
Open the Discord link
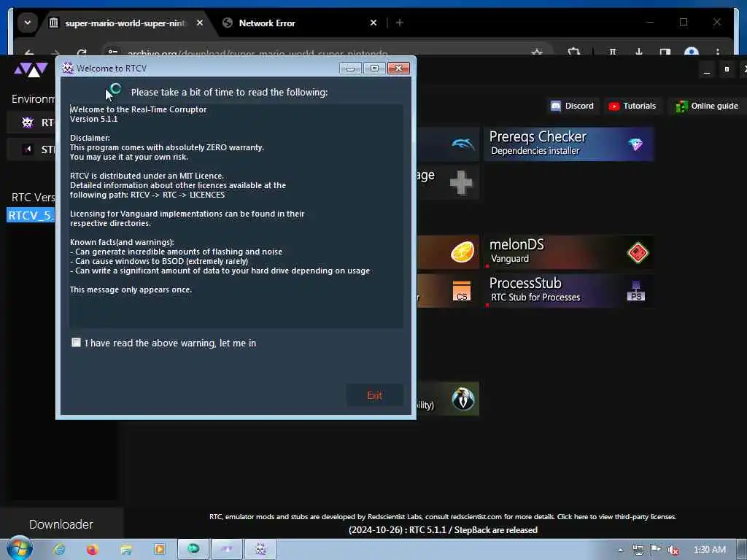[572, 106]
